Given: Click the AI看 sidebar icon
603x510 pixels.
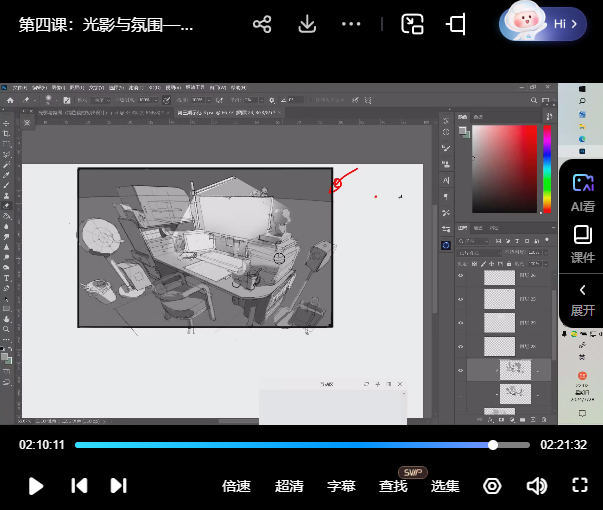Looking at the screenshot, I should tap(582, 192).
